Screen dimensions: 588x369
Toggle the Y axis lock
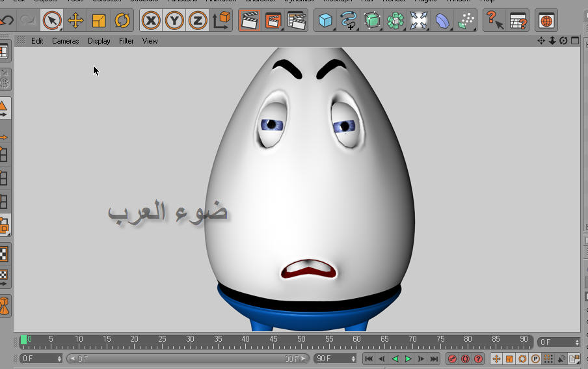tap(174, 20)
